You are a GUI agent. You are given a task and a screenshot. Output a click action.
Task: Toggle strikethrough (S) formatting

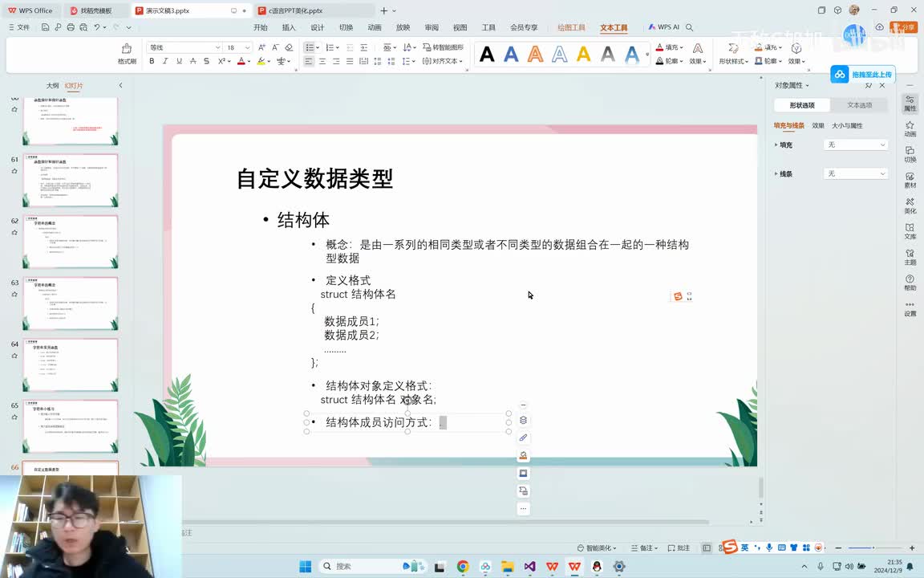coord(206,61)
